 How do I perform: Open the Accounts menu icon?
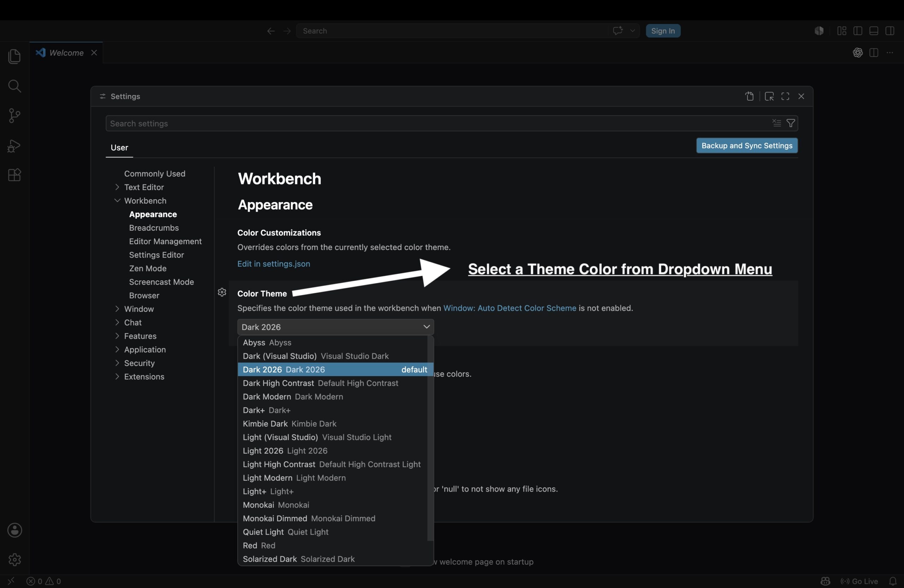coord(14,530)
